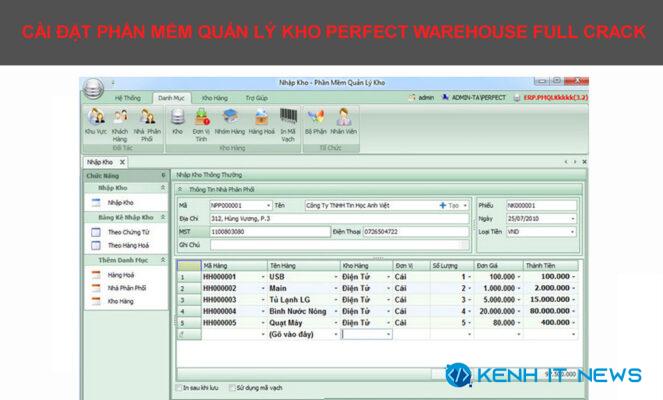
Task: Pin the Chức Năng panel
Action: 163,175
